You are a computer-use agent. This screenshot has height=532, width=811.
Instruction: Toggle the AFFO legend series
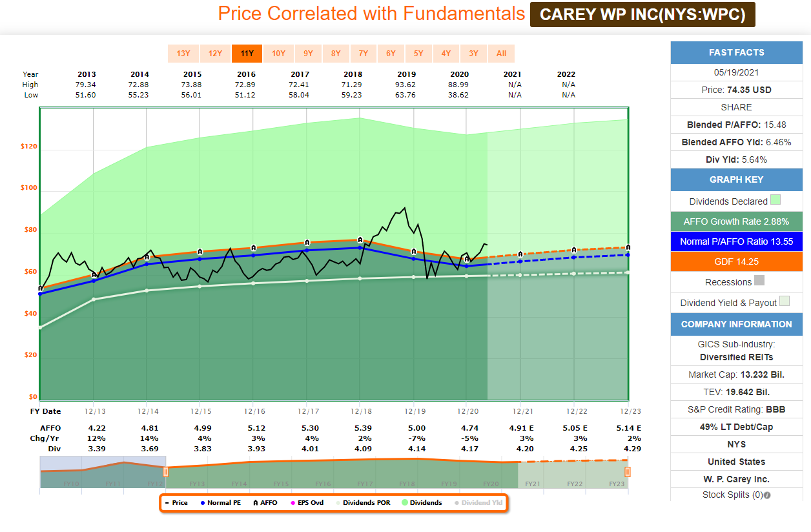click(x=265, y=502)
